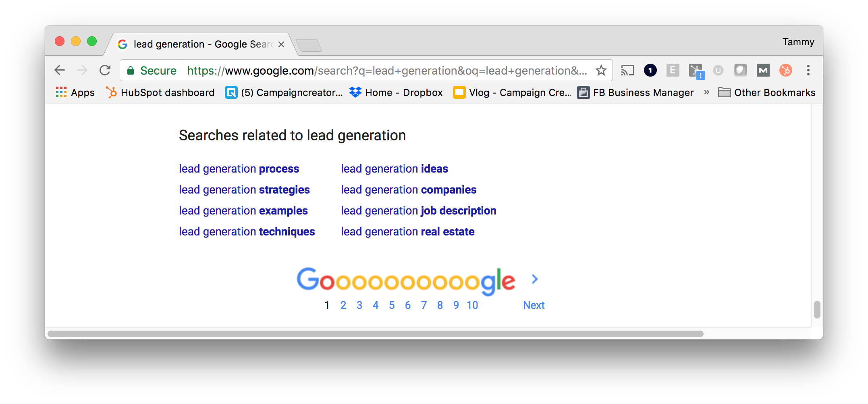Go to page 5 of search results
Viewport: 868px width, 404px height.
coord(391,305)
